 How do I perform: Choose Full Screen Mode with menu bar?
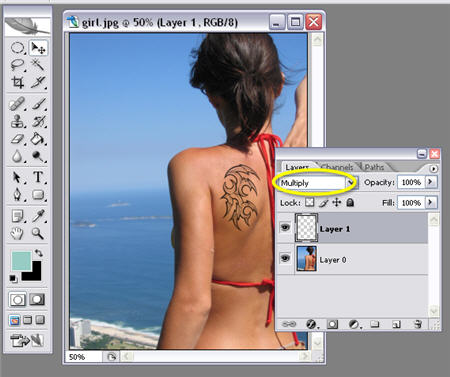27,320
